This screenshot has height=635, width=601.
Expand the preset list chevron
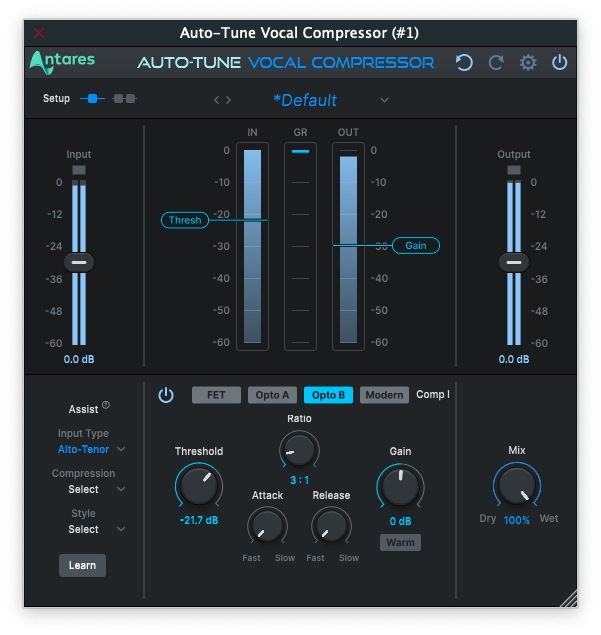click(x=384, y=100)
